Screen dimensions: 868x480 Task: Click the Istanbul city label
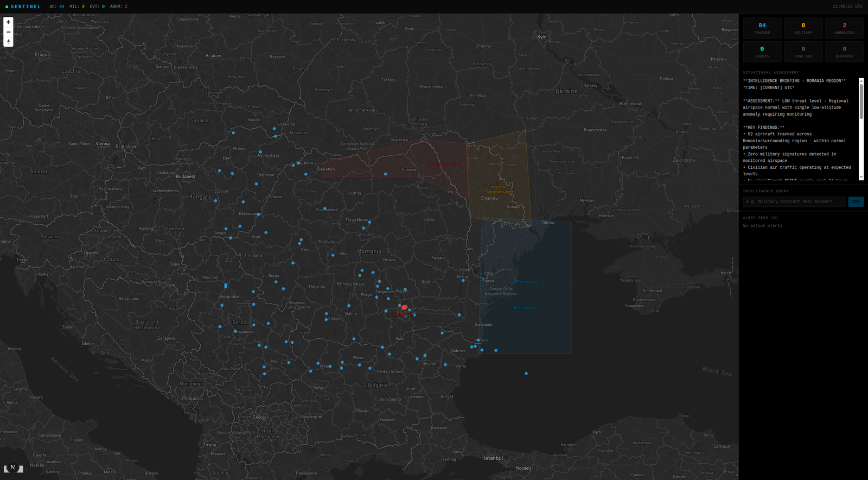[494, 458]
